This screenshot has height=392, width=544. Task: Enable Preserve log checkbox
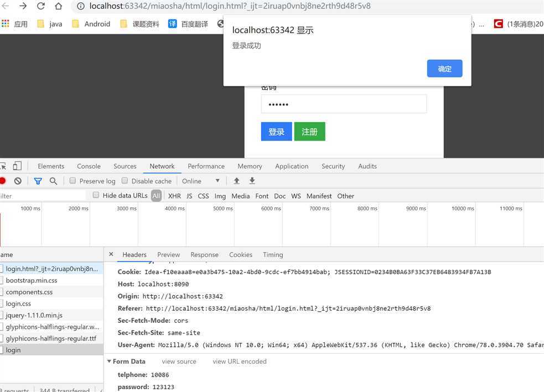click(72, 181)
